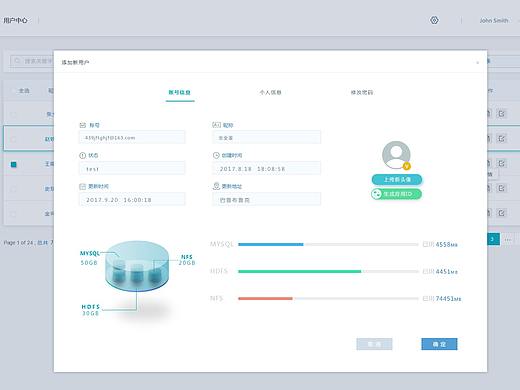Screen dimensions: 520x390
Task: Click the green 生成启用ID button
Action: click(396, 194)
